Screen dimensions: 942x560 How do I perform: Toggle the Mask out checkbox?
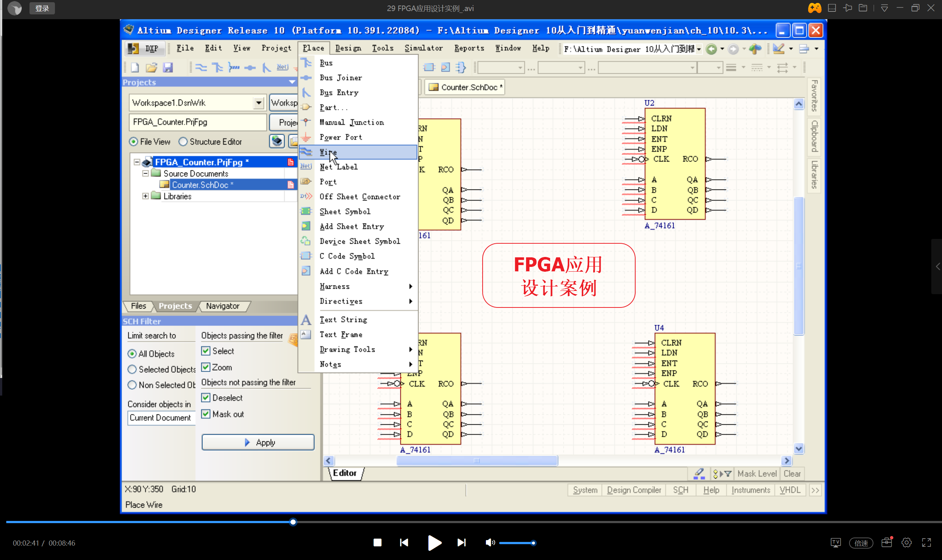[x=206, y=414]
